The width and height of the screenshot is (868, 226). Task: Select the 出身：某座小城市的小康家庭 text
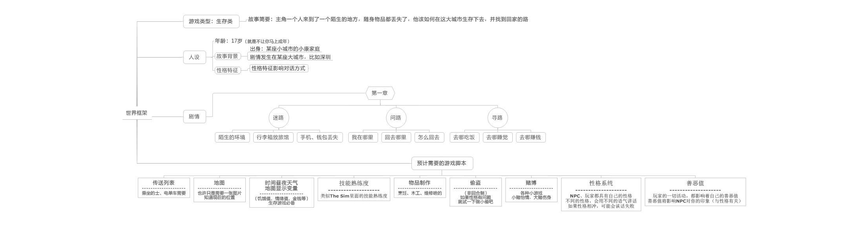pyautogui.click(x=285, y=49)
